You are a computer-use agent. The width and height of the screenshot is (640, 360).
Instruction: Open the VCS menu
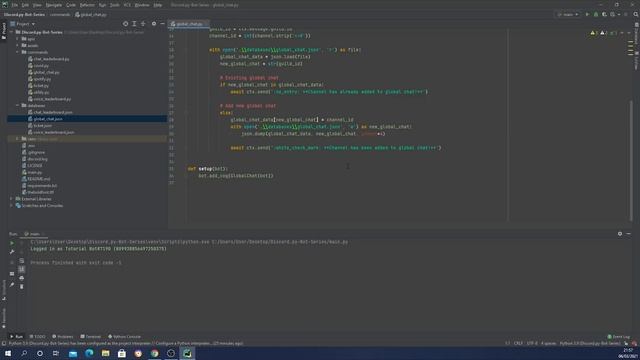(x=127, y=5)
